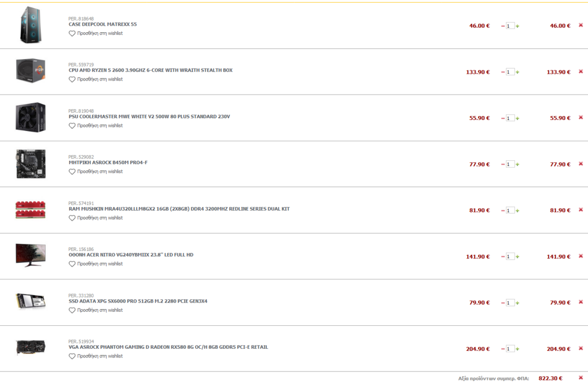This screenshot has height=387, width=588.
Task: Click the red X beside the 822.30 € total
Action: pyautogui.click(x=581, y=378)
